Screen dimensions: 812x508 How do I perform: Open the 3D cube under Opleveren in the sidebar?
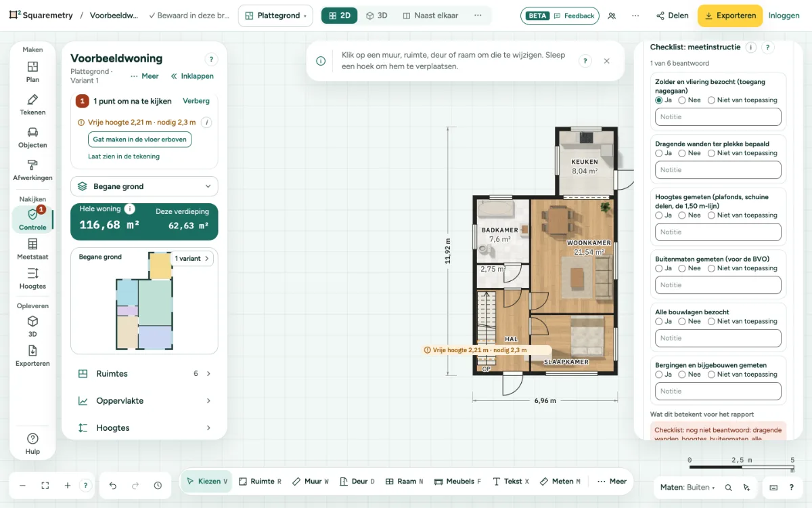point(32,326)
